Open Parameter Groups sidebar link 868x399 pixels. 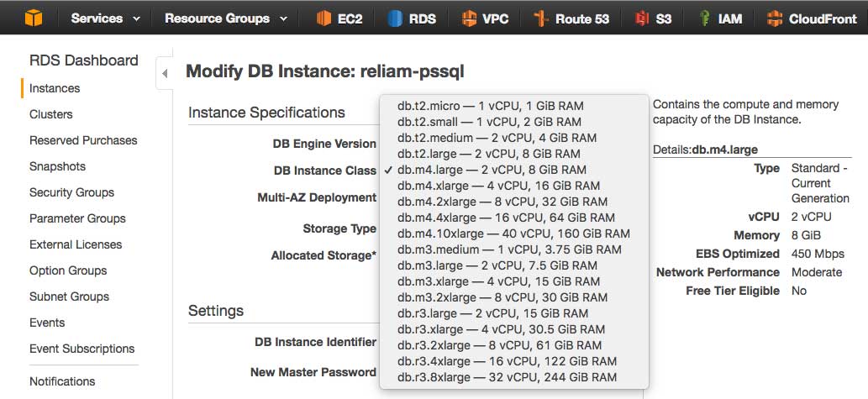(77, 218)
